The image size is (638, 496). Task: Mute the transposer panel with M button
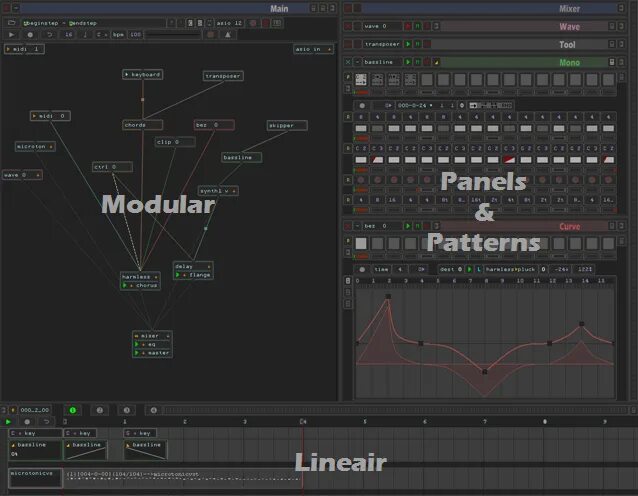pyautogui.click(x=417, y=44)
